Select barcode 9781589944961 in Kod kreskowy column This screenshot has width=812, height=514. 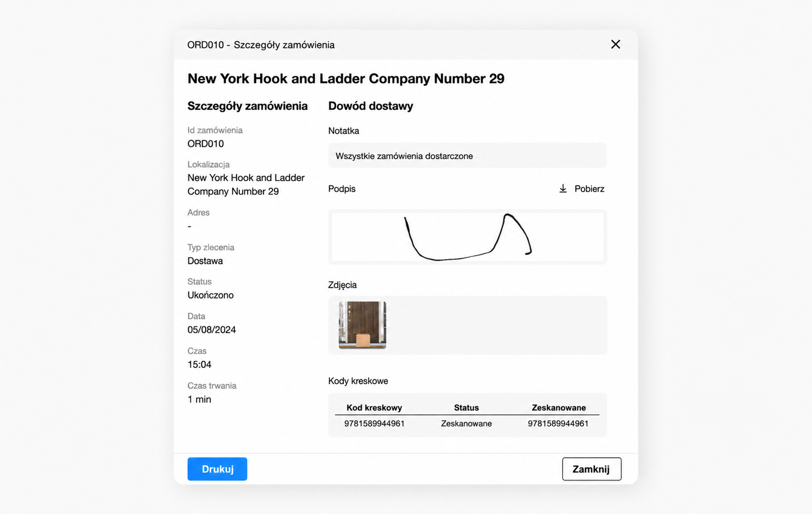point(374,424)
